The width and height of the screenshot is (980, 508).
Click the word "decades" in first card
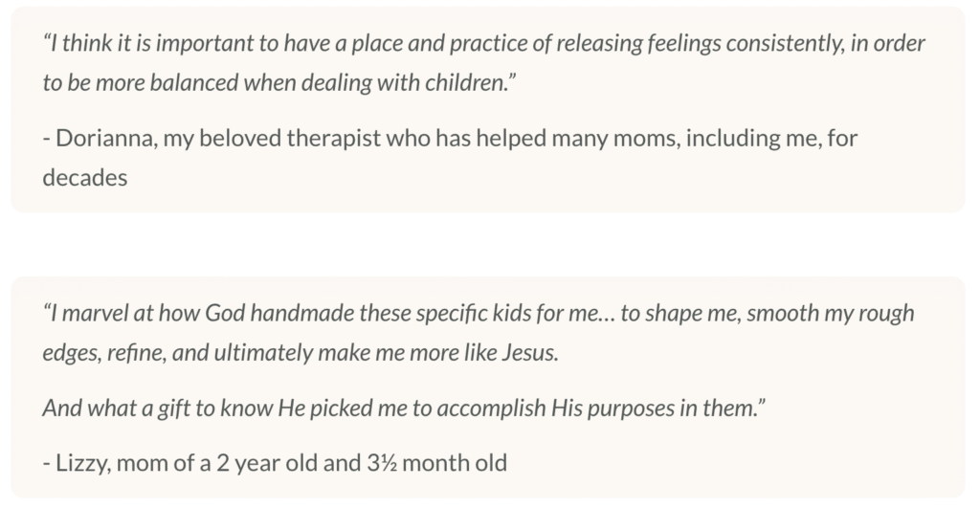point(85,177)
